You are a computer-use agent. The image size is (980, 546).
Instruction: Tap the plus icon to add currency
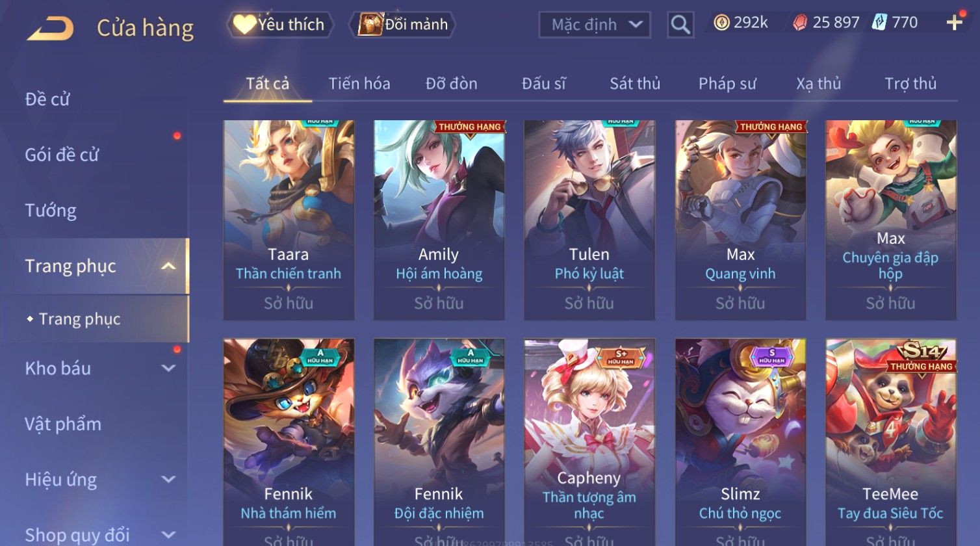(954, 23)
